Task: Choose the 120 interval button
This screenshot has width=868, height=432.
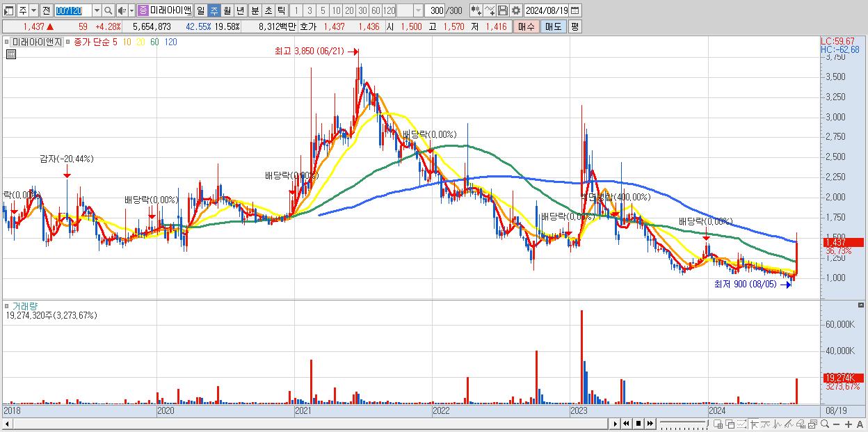Action: 389,10
